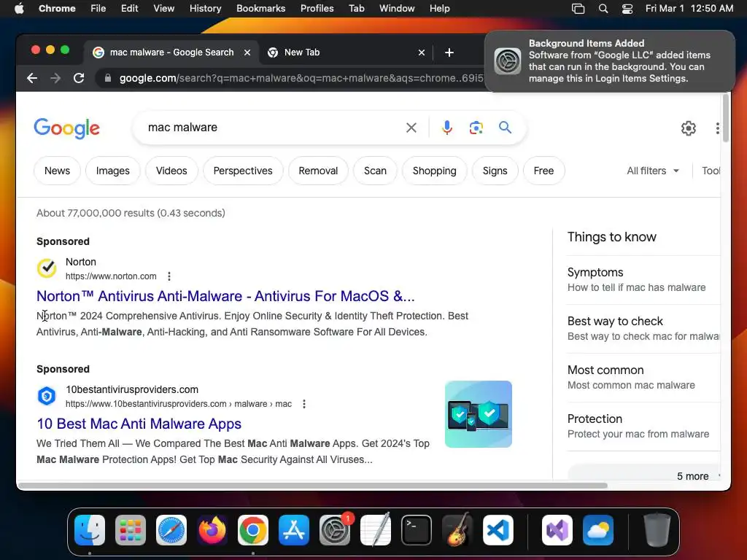747x560 pixels.
Task: Open the Trash in the dock
Action: (657, 530)
